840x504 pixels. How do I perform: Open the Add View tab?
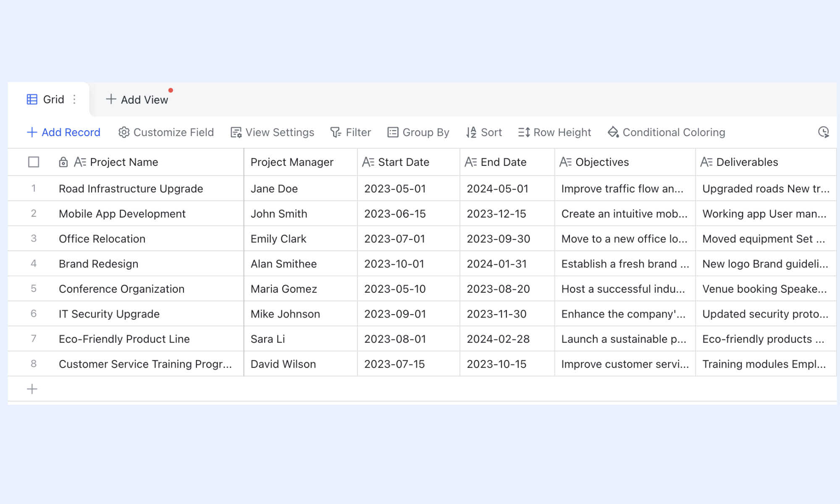pyautogui.click(x=137, y=100)
